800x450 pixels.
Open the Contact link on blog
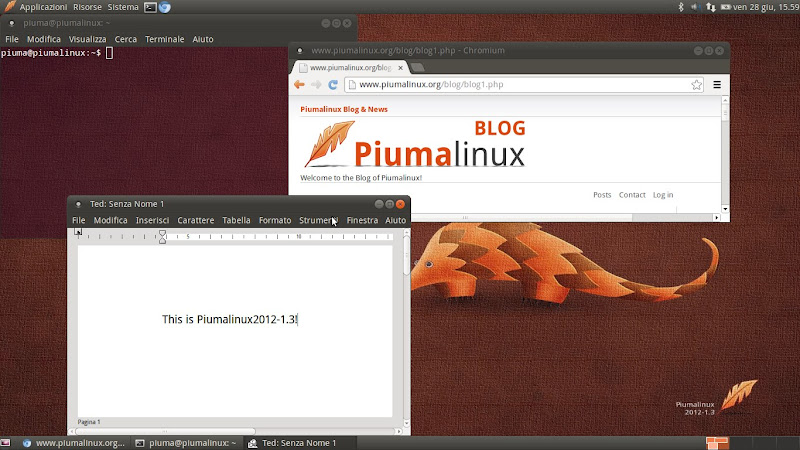pos(632,195)
